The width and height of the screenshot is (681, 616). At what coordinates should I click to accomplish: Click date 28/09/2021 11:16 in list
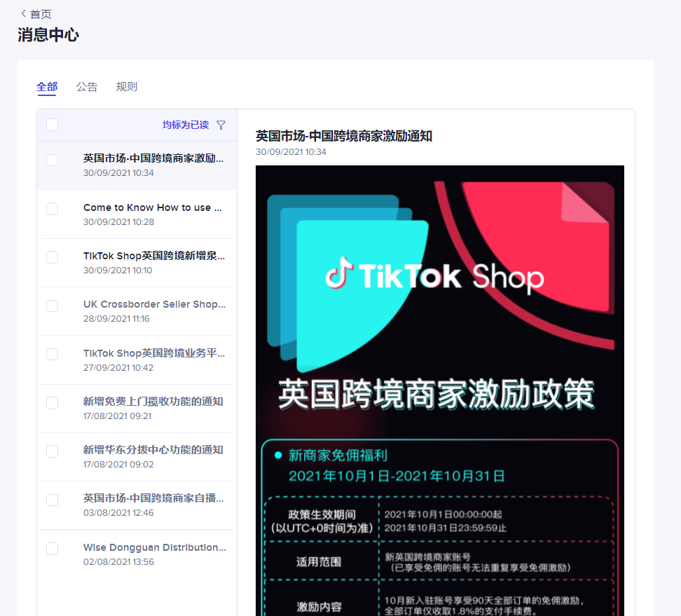tap(116, 319)
